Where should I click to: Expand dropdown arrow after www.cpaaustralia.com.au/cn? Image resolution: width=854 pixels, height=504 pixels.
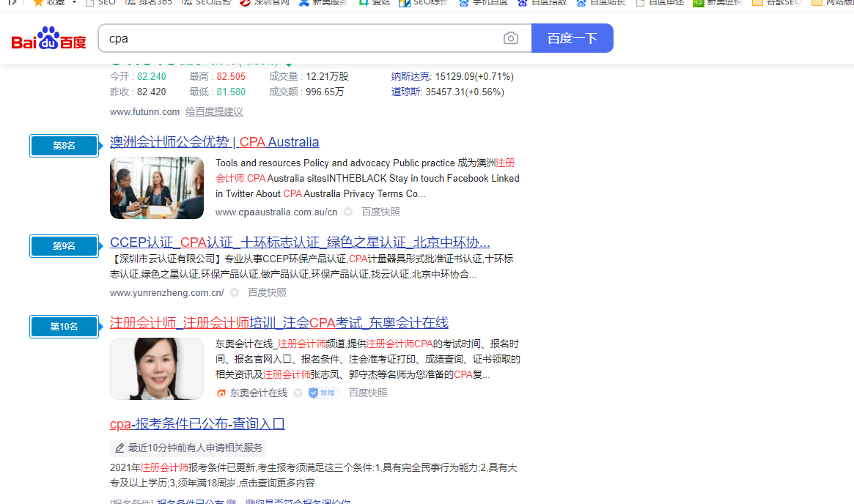348,212
